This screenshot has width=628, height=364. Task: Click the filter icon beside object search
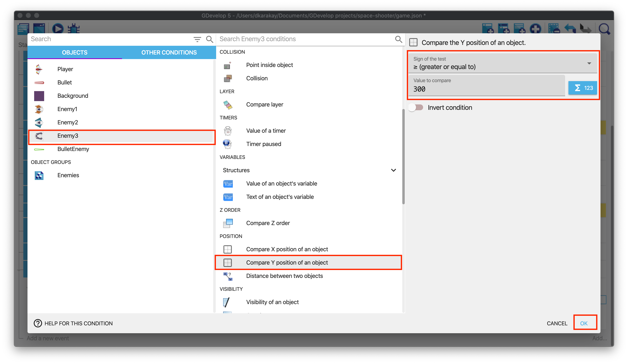click(197, 39)
